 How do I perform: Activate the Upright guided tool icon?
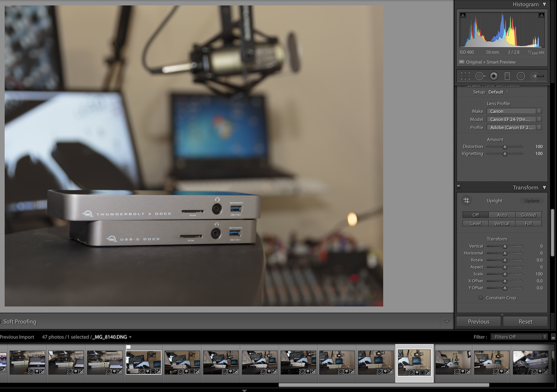tap(466, 200)
